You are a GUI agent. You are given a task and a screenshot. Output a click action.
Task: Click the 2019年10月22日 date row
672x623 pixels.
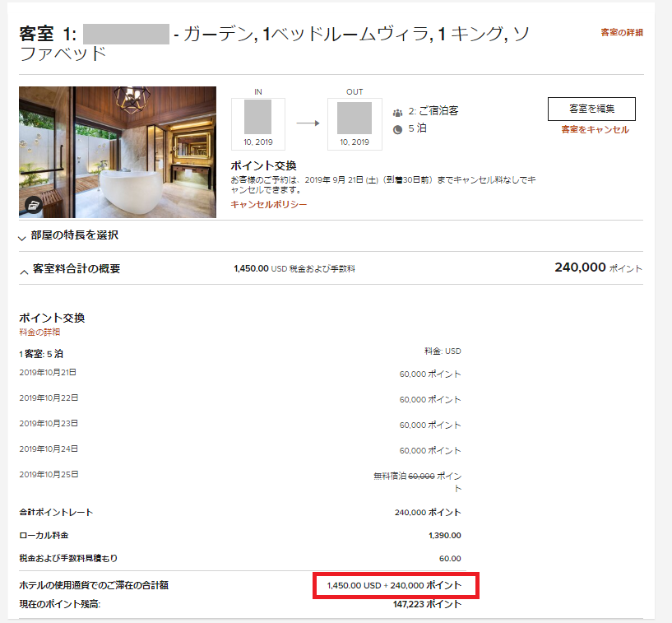49,398
